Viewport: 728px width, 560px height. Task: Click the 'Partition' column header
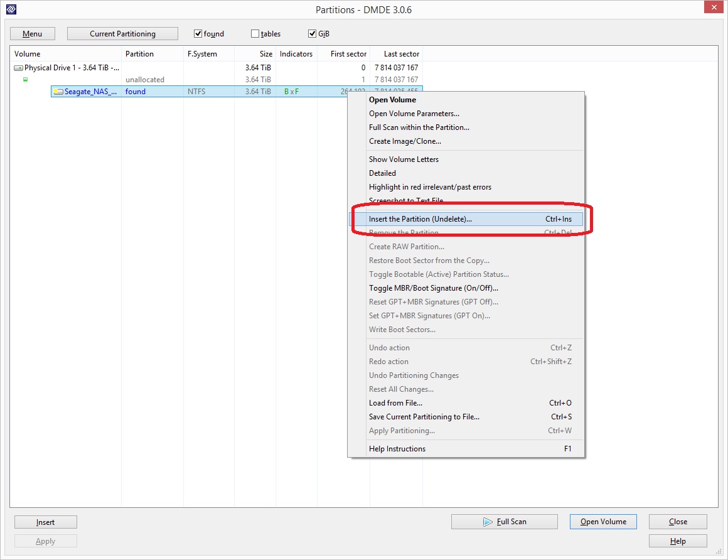(x=153, y=54)
